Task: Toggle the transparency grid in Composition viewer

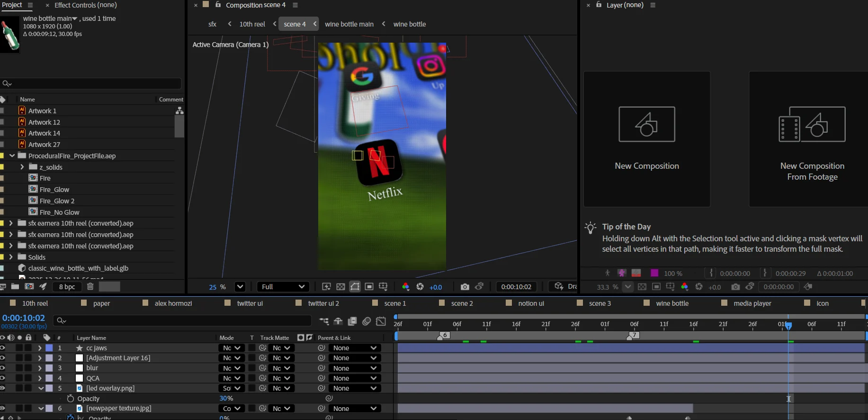Action: [x=340, y=287]
